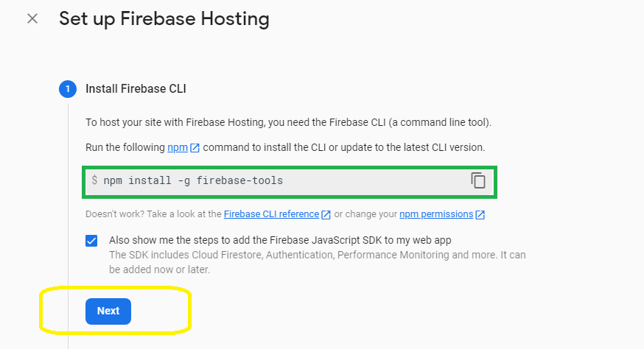The height and width of the screenshot is (349, 644).
Task: Uncheck the Firebase JavaScript SDK steps checkbox
Action: 91,241
